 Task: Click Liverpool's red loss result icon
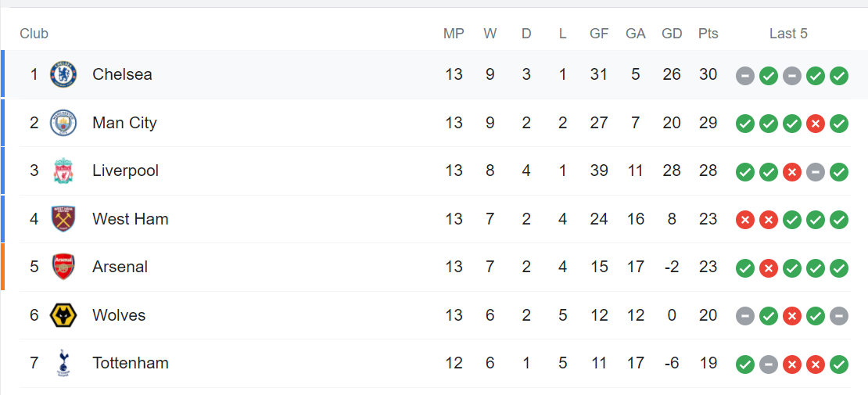(x=792, y=171)
